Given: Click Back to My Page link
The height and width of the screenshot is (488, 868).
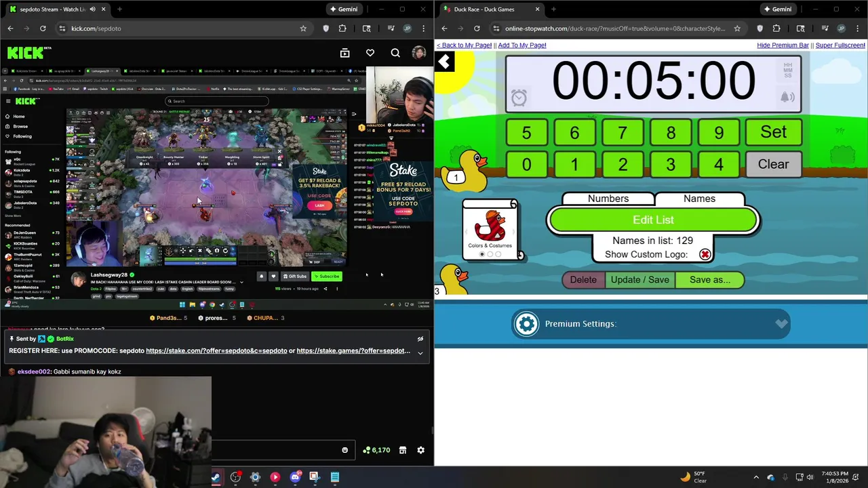Looking at the screenshot, I should 464,45.
